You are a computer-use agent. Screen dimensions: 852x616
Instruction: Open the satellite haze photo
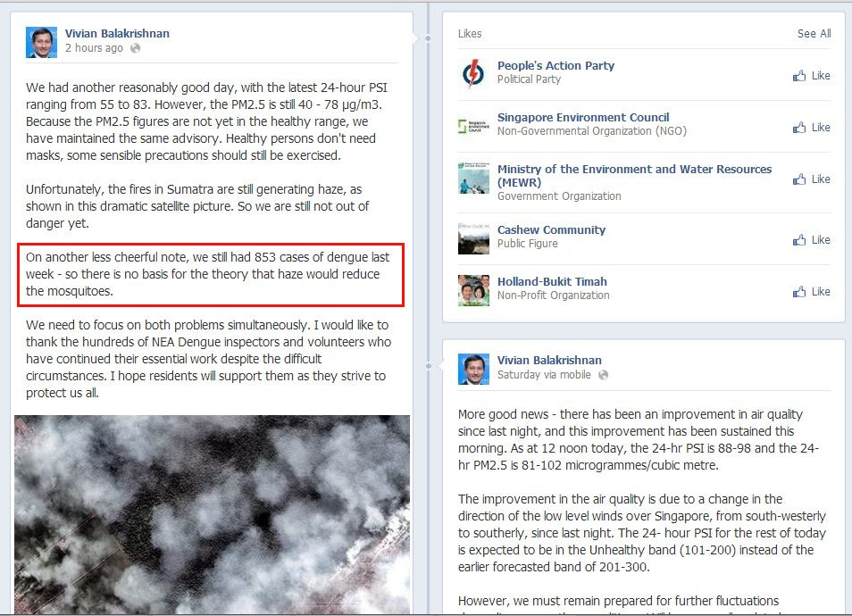(x=212, y=515)
